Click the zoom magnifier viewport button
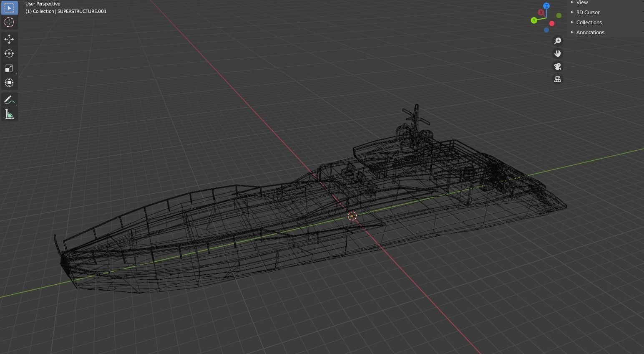The image size is (644, 354). [x=558, y=41]
